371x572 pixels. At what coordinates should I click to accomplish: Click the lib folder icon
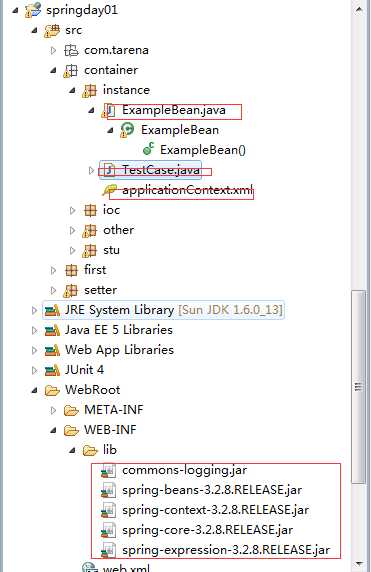pyautogui.click(x=90, y=451)
